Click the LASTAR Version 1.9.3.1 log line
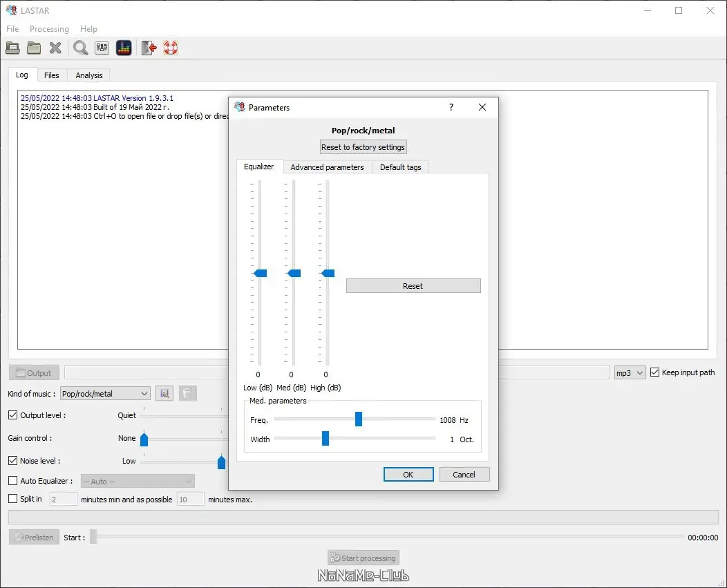Image resolution: width=727 pixels, height=588 pixels. [97, 98]
